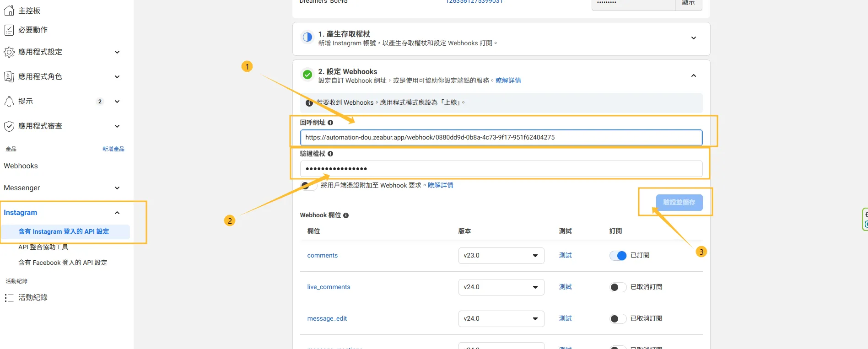Viewport: 868px width, 349px height.
Task: Click the info icon in the 上線 notice
Action: 309,103
